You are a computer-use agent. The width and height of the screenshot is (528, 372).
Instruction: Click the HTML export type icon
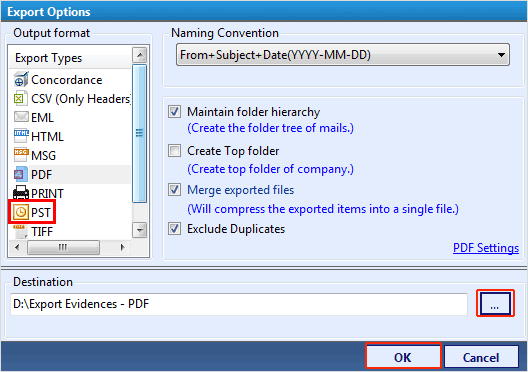21,136
